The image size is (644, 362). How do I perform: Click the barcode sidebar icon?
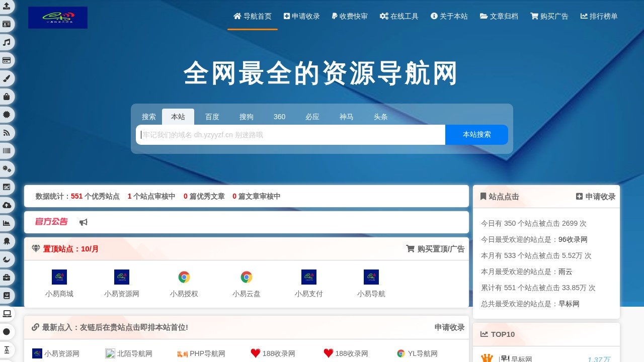point(7,151)
